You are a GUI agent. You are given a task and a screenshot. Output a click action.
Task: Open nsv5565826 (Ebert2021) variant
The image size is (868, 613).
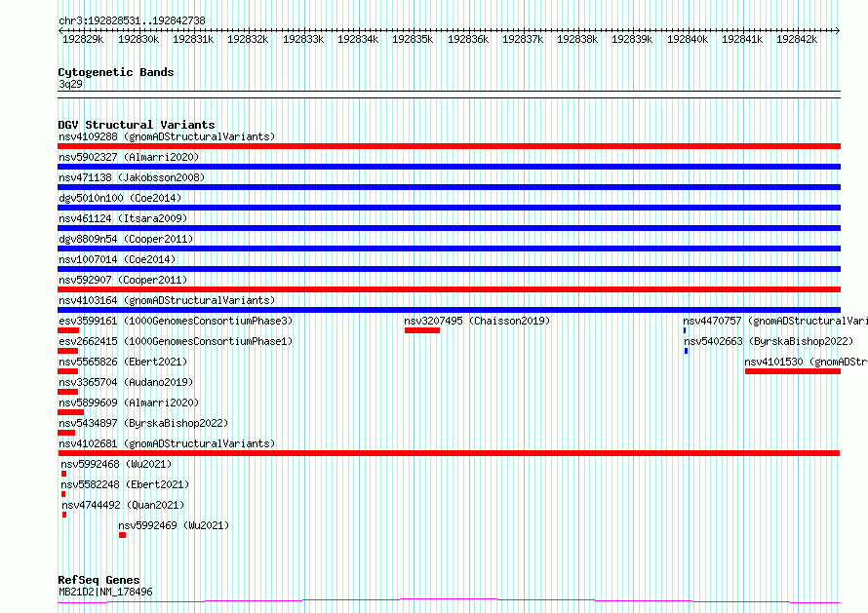click(123, 362)
